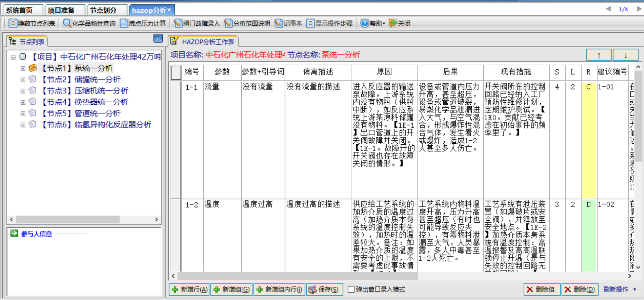
Task: Click cell 温度过高 in row 1-2
Action: pos(263,235)
